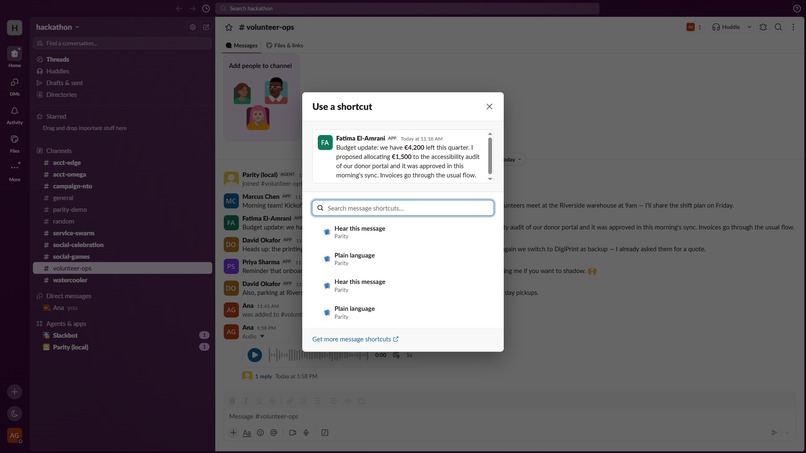Open the audio clip transcript icon
The height and width of the screenshot is (453, 806).
(396, 355)
